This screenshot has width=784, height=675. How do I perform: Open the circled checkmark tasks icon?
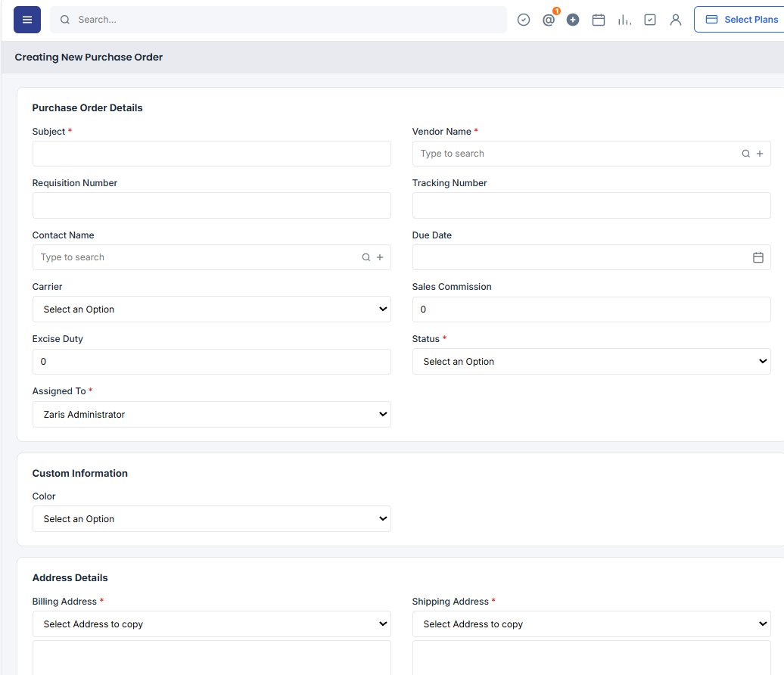point(524,20)
